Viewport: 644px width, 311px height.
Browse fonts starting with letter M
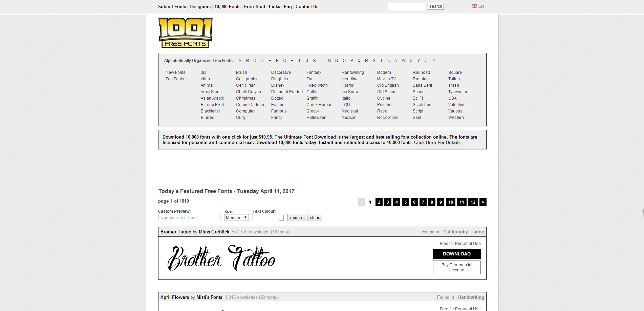pos(329,61)
